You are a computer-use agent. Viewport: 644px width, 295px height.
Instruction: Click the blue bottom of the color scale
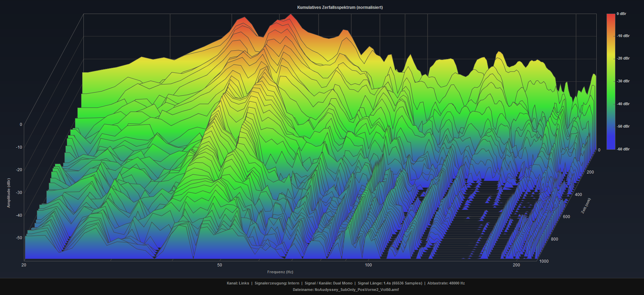click(611, 147)
